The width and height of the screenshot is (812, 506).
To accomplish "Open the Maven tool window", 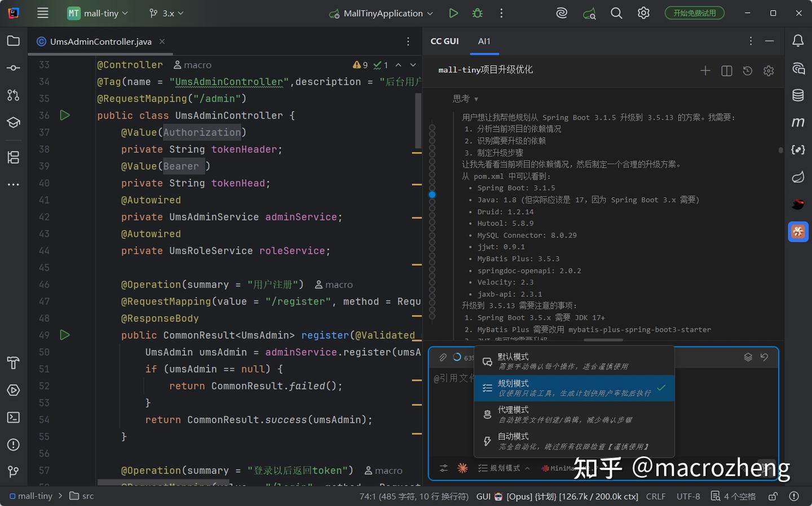I will coord(798,122).
